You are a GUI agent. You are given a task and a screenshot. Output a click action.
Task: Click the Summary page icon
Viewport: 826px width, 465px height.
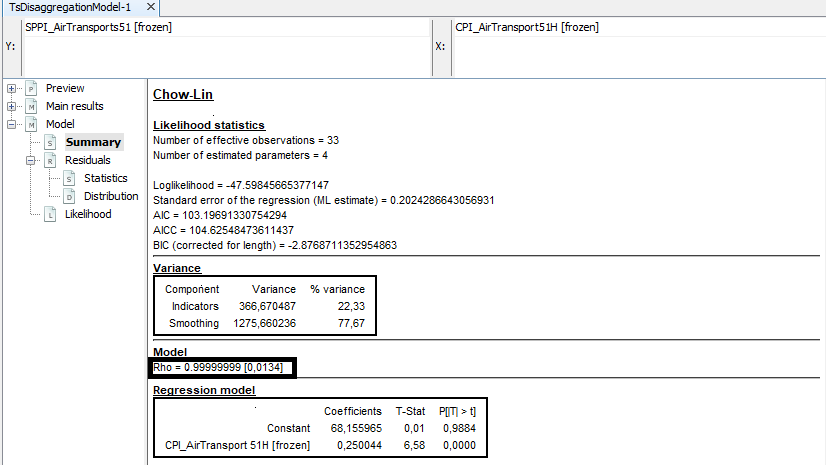[50, 143]
